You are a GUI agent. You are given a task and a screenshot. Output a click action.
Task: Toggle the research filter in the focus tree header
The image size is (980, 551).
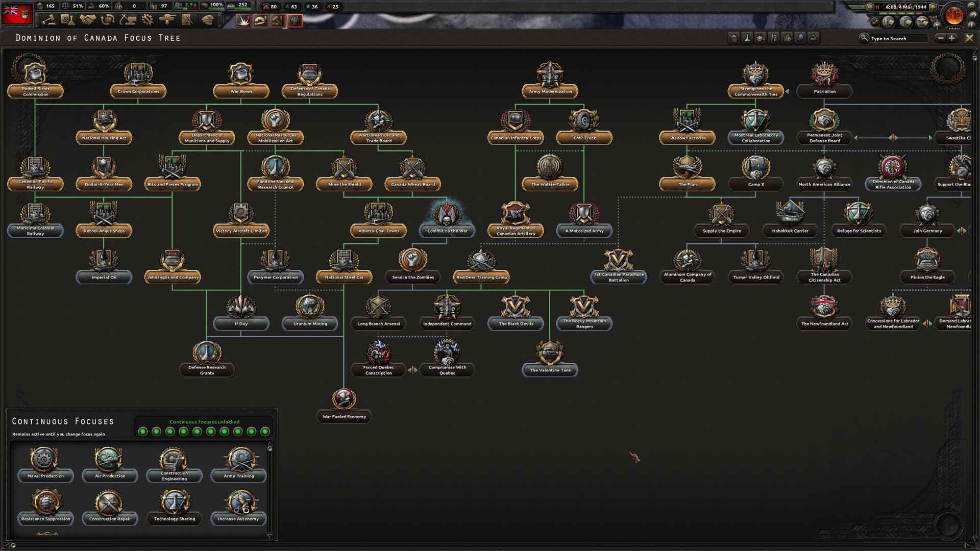(746, 38)
